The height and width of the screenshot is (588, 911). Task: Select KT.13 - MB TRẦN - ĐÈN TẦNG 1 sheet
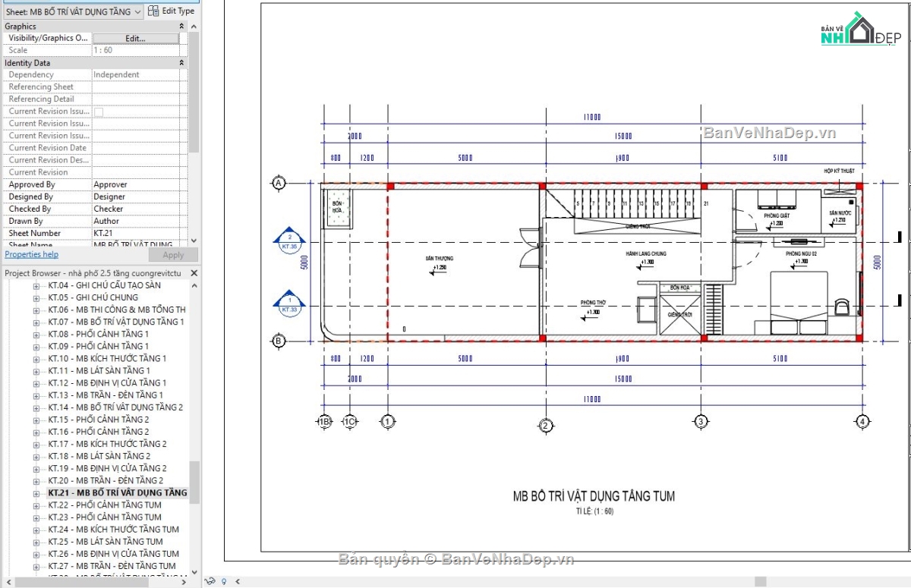[x=105, y=395]
